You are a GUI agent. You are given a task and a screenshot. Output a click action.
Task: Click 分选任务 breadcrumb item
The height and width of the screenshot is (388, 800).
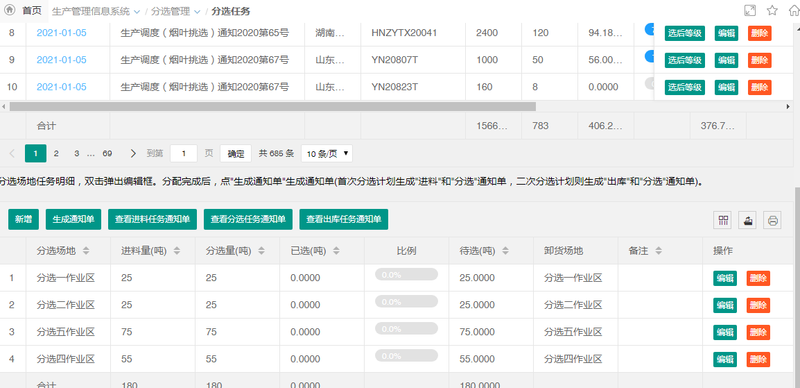pos(231,11)
